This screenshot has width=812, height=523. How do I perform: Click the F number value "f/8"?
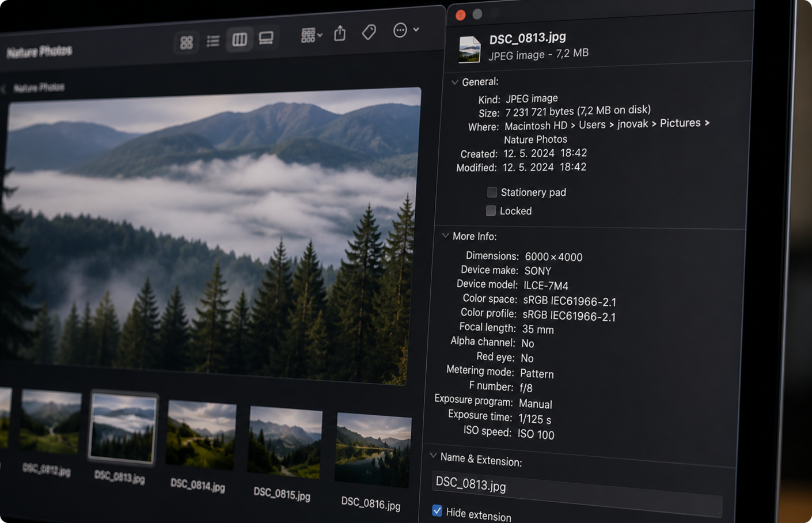526,388
